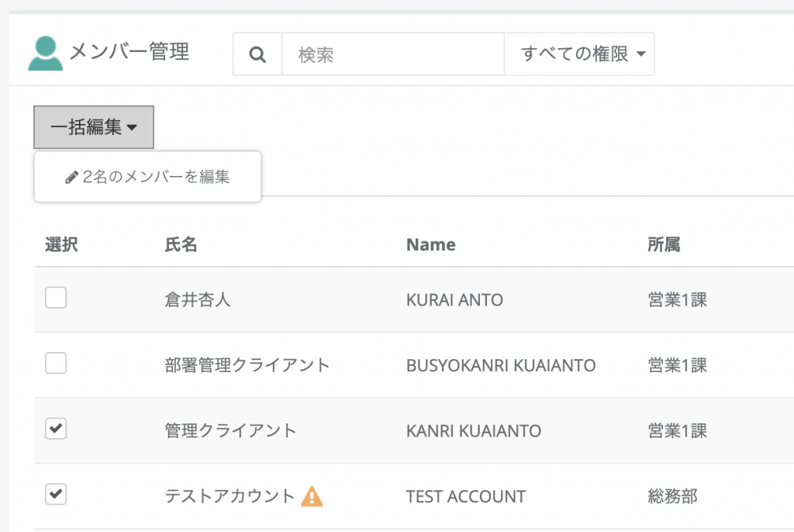Select the 部署管理クライアント row checkbox
The width and height of the screenshot is (794, 532).
(x=56, y=363)
